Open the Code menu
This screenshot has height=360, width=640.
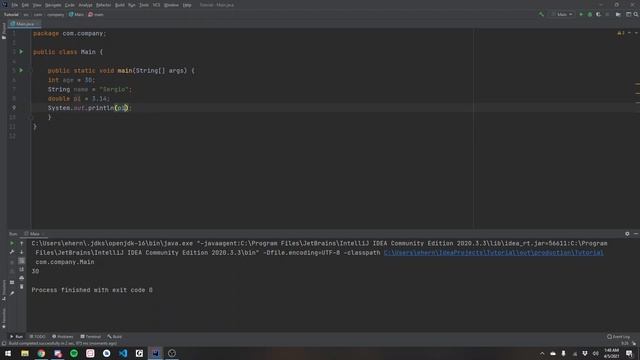70,5
